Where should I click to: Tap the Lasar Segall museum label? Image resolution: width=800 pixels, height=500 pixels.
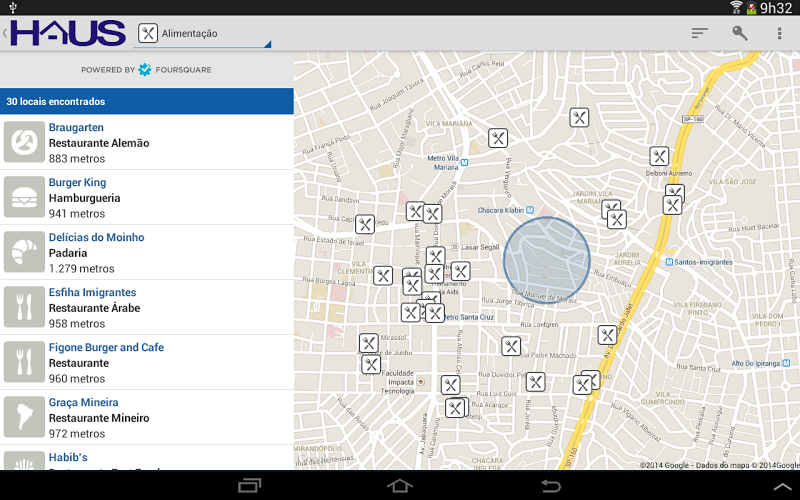[x=475, y=247]
